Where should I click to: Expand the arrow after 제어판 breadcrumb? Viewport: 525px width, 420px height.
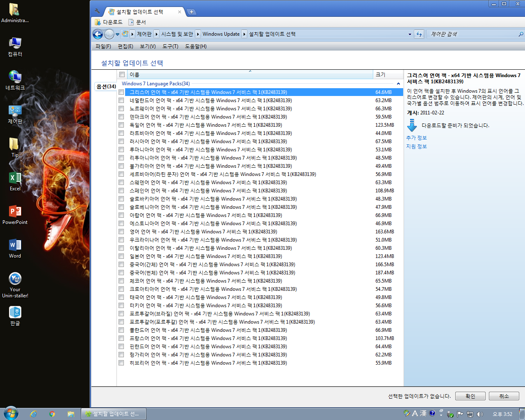pyautogui.click(x=157, y=34)
